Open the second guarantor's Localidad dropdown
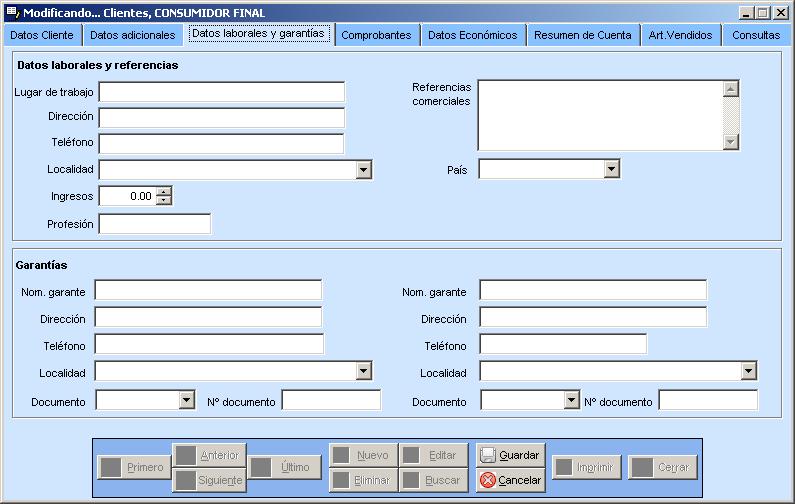This screenshot has height=504, width=795. coord(749,371)
